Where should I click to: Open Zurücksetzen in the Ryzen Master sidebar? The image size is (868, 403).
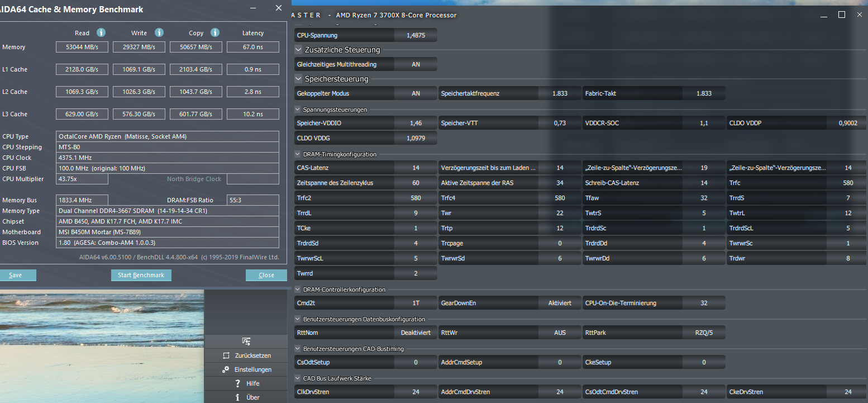[246, 355]
